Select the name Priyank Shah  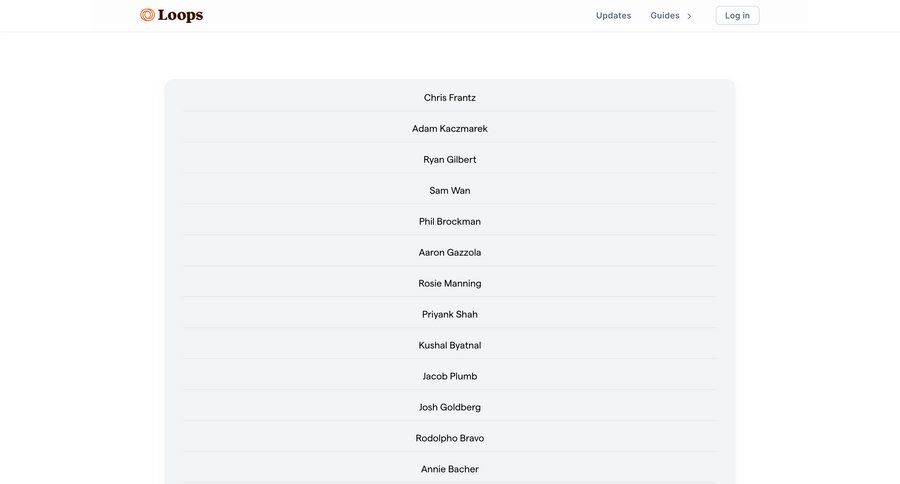(x=449, y=315)
